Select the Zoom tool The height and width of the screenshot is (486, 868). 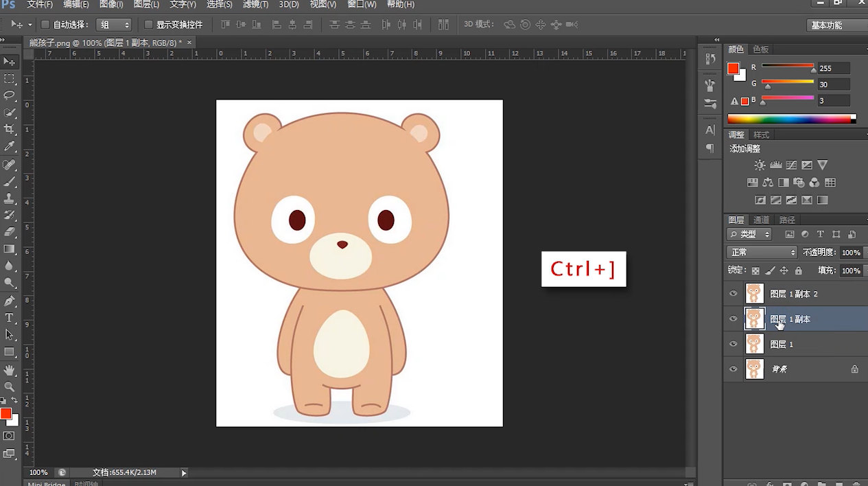(x=10, y=386)
